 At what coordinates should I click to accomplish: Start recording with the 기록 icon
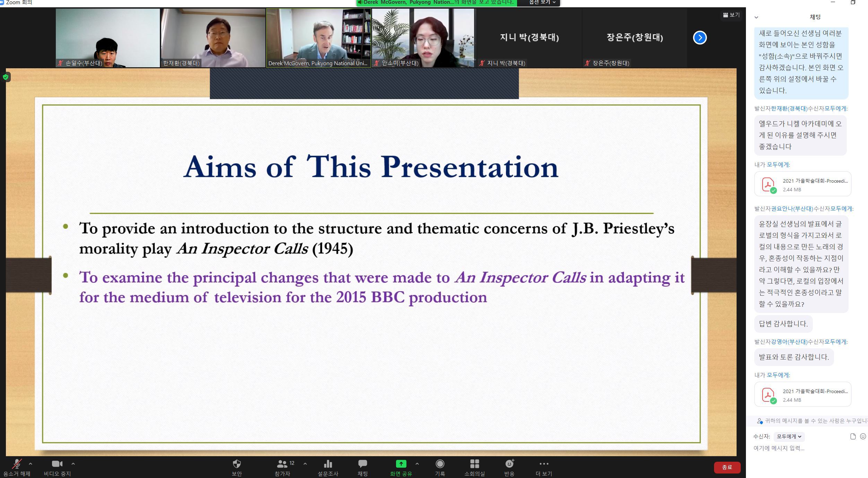coord(440,464)
